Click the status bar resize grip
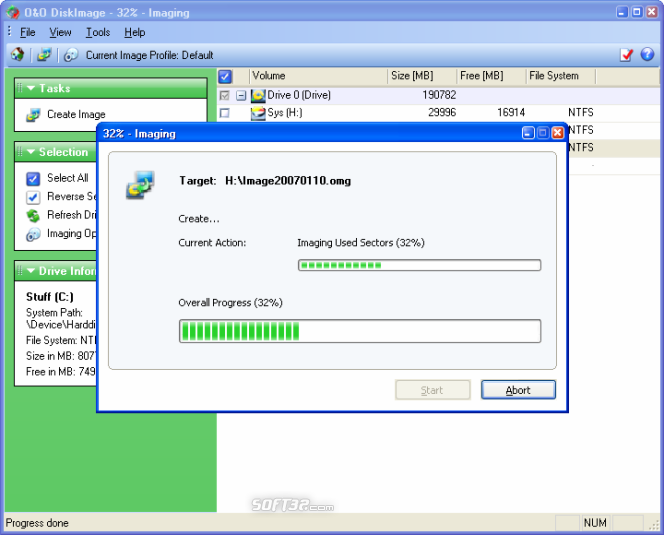664x535 pixels. coord(654,524)
